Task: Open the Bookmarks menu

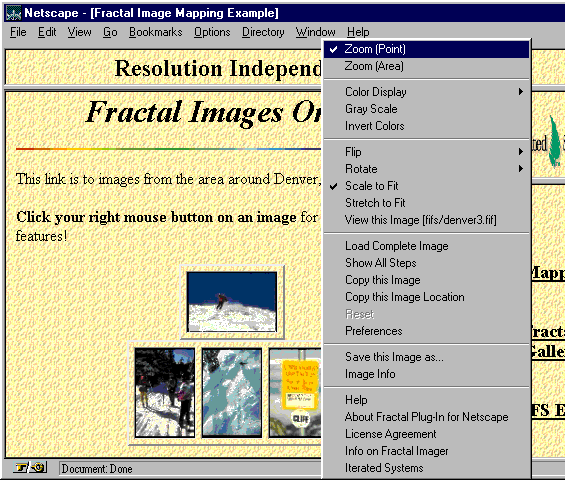Action: click(x=156, y=32)
